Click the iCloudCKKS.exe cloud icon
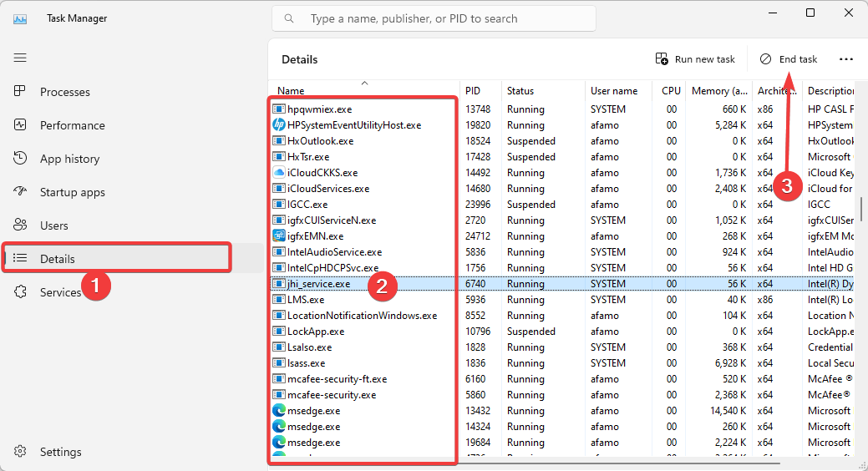The width and height of the screenshot is (868, 471). tap(280, 173)
